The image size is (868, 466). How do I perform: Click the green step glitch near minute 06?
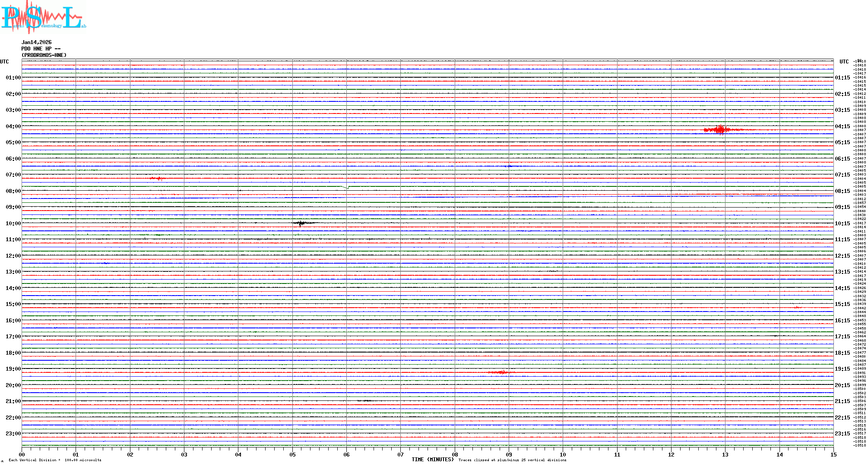click(x=346, y=187)
